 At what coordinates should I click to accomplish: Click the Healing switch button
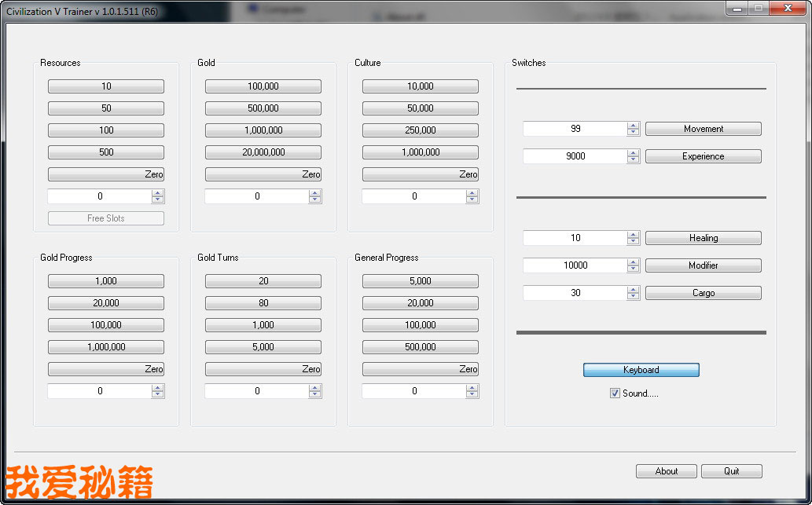tap(703, 238)
